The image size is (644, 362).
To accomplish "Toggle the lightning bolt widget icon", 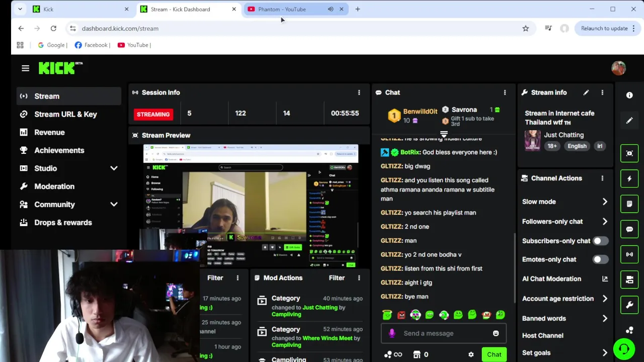I will coord(629,178).
